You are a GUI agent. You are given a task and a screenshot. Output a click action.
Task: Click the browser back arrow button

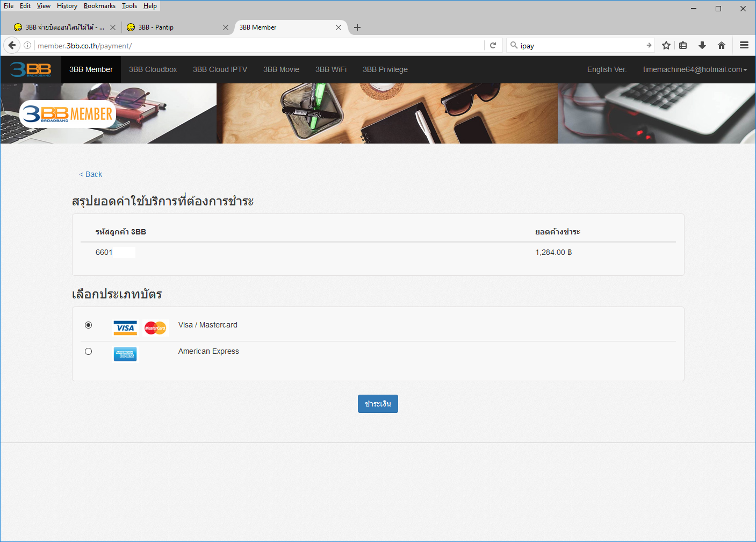click(x=12, y=45)
